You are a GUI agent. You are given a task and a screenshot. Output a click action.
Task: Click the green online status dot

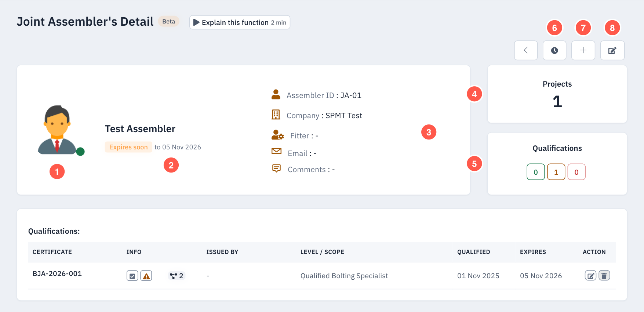point(80,152)
